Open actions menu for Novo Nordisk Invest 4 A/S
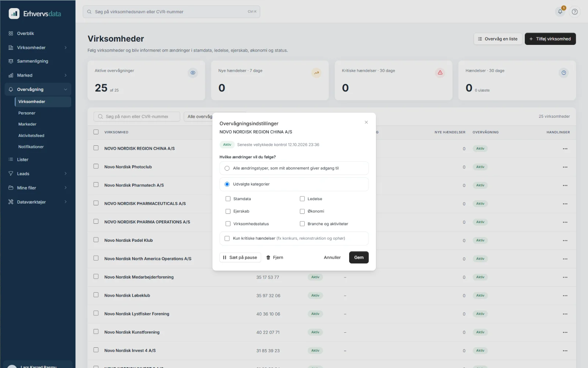588x368 pixels. [x=565, y=351]
